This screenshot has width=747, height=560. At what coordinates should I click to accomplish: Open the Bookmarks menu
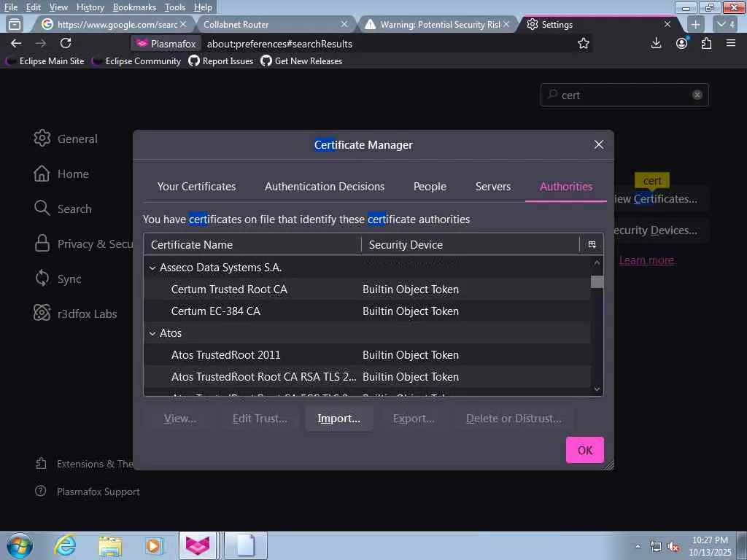pos(134,7)
